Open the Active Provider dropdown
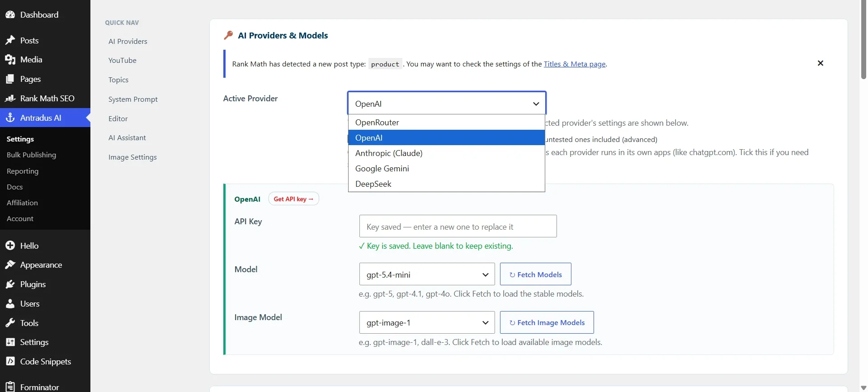The height and width of the screenshot is (392, 868). [x=447, y=103]
